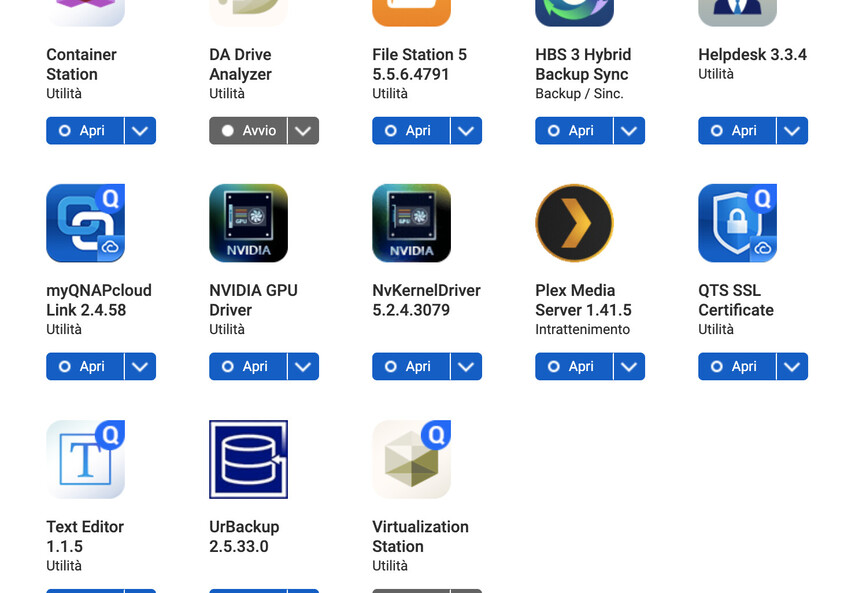Open Plex Media Server via Apri button

click(x=574, y=366)
